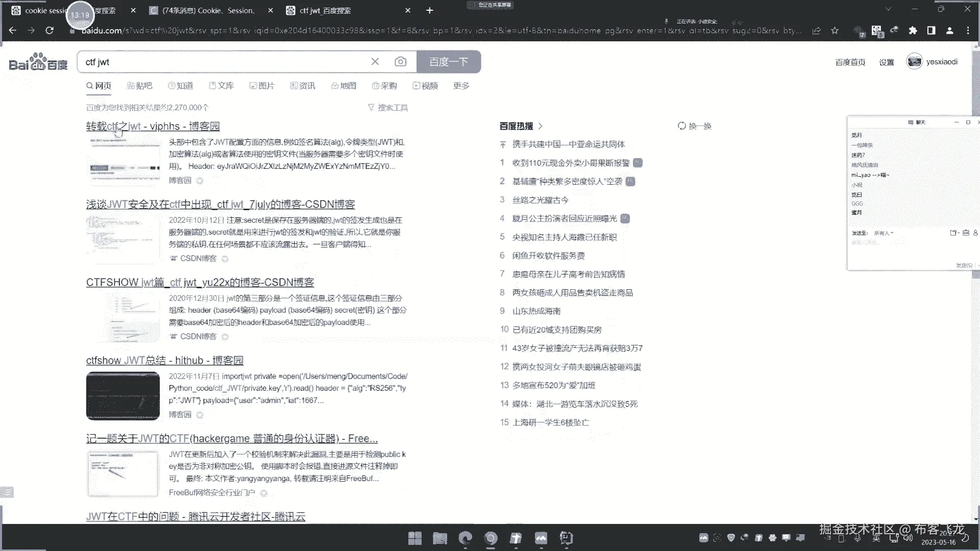Image resolution: width=980 pixels, height=551 pixels.
Task: Expand 百度热搜 chevron arrow
Action: [x=541, y=126]
